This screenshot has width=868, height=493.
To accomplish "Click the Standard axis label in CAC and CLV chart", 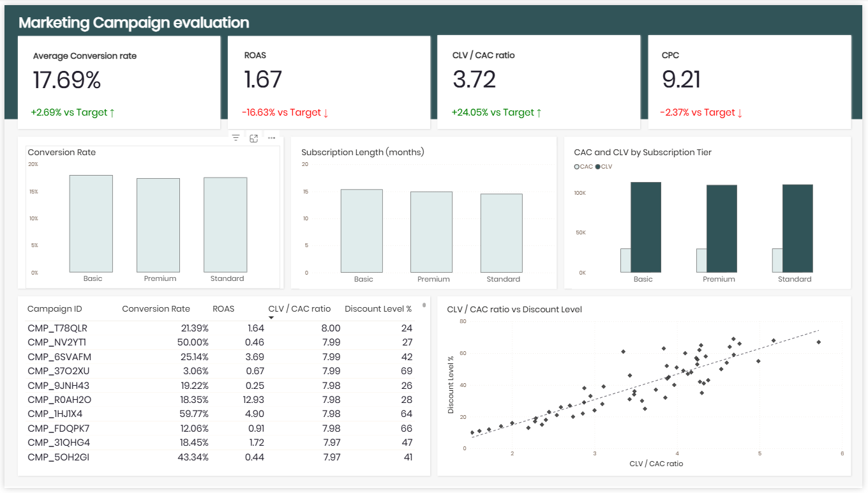I will pos(795,279).
